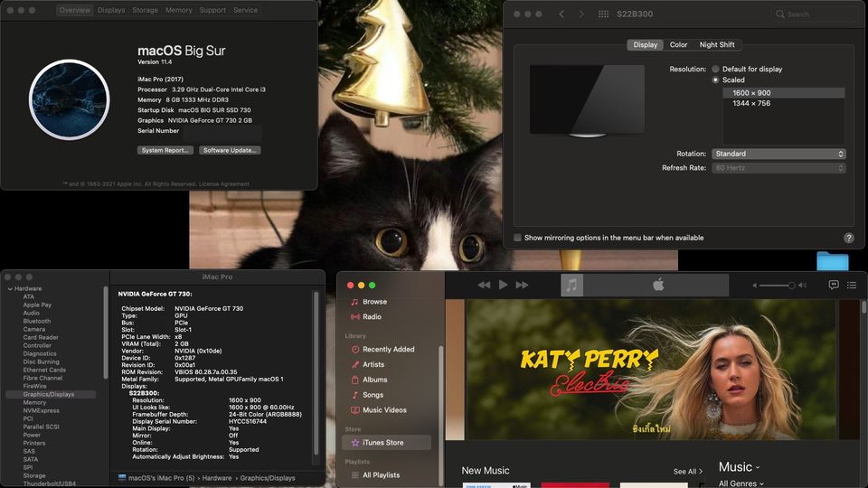Image resolution: width=868 pixels, height=488 pixels.
Task: Select Storage in Hardware list
Action: (34, 476)
